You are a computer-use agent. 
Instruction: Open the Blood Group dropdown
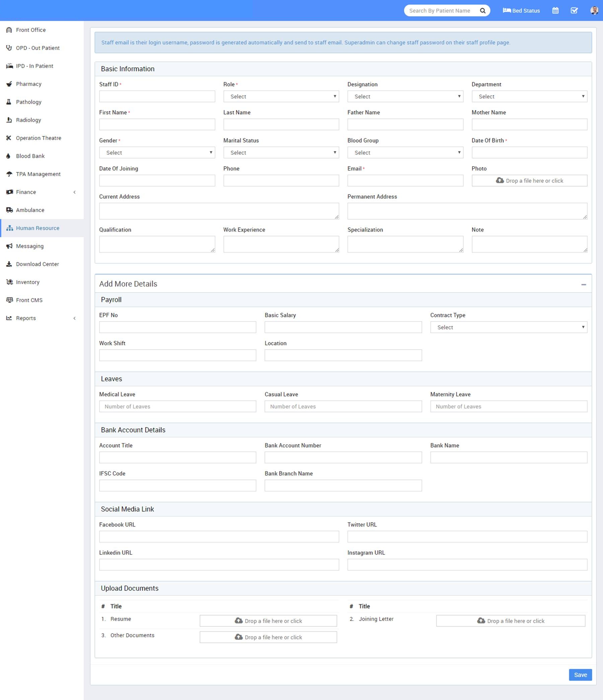pos(405,153)
